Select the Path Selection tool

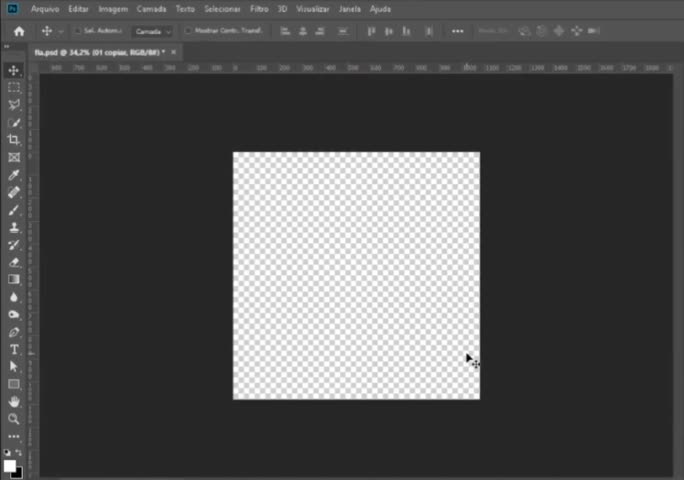(14, 367)
